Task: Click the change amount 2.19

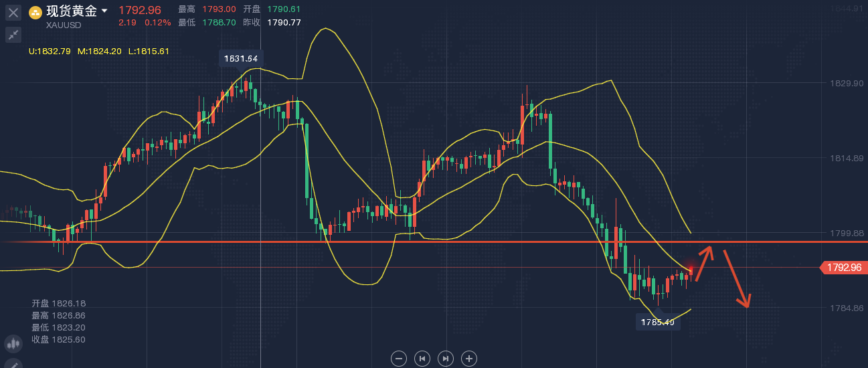Action: pos(128,22)
